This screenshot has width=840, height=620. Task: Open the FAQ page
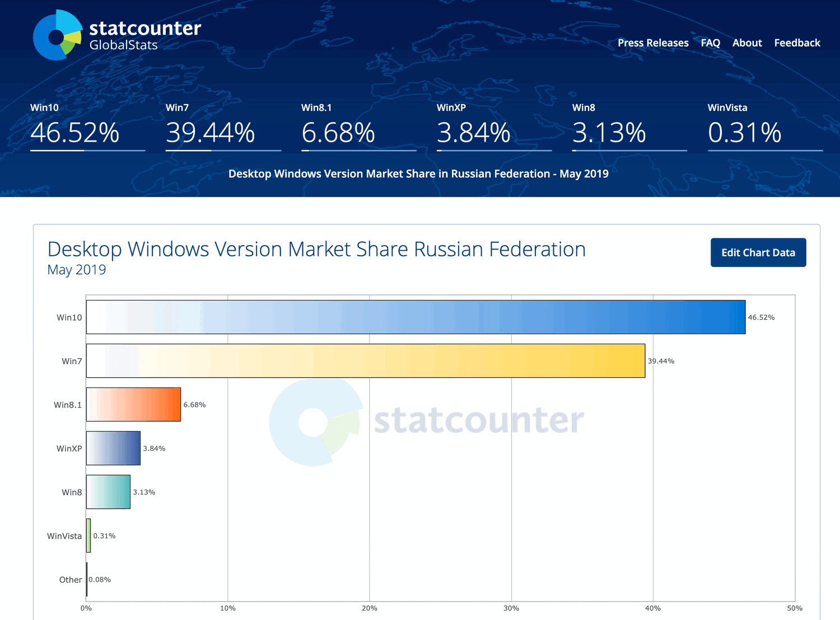[x=710, y=43]
